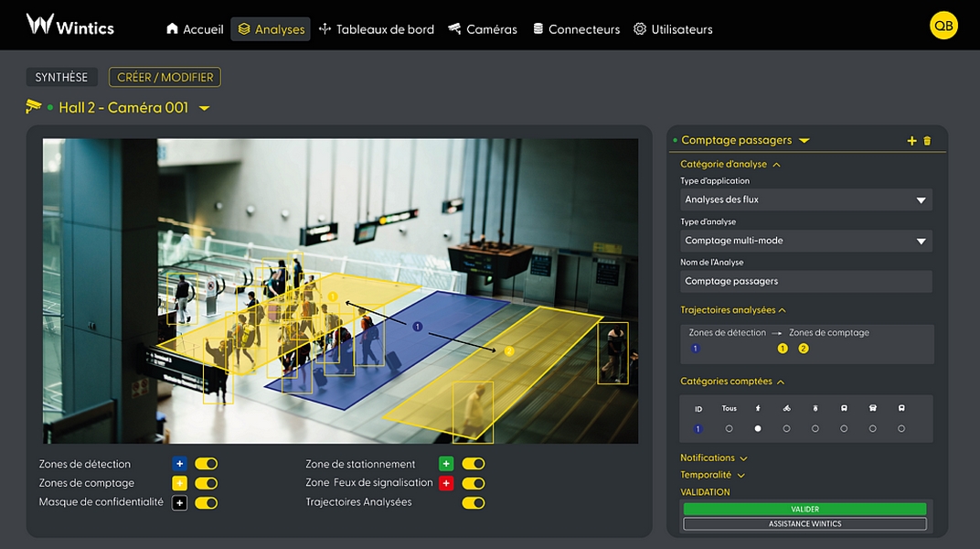Click the Nom de l'Analyse text field

[x=805, y=282]
